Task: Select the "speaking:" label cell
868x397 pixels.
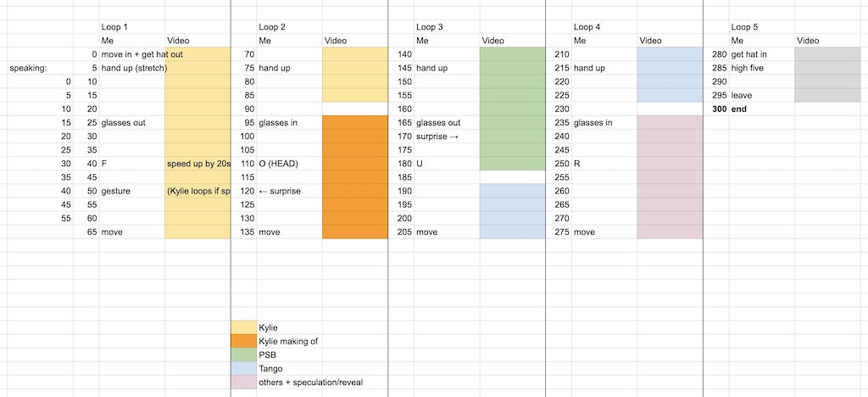Action: pyautogui.click(x=28, y=68)
